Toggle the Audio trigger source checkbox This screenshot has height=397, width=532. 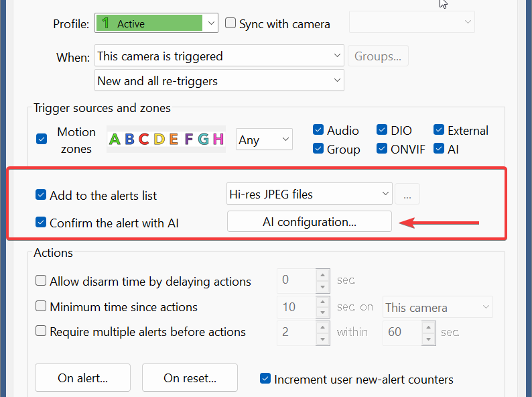click(318, 129)
